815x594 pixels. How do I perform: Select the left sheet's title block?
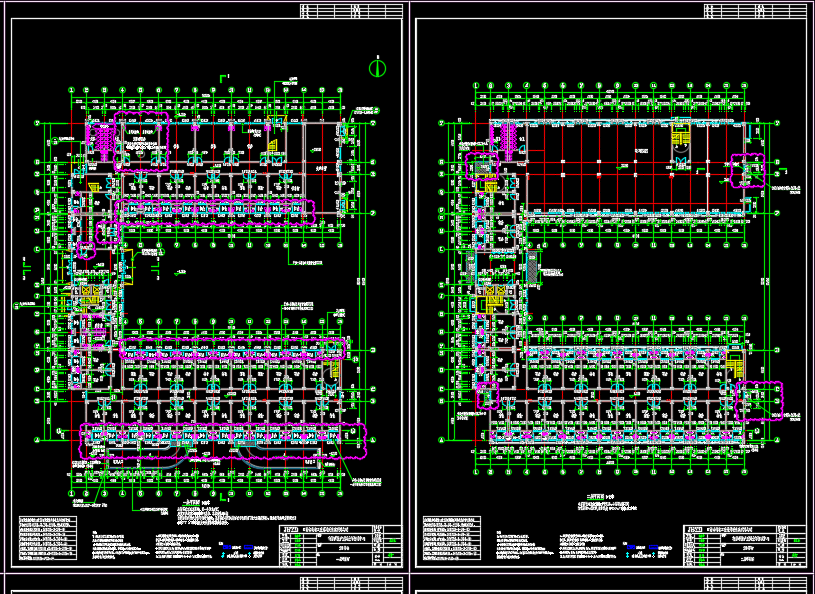pyautogui.click(x=340, y=546)
